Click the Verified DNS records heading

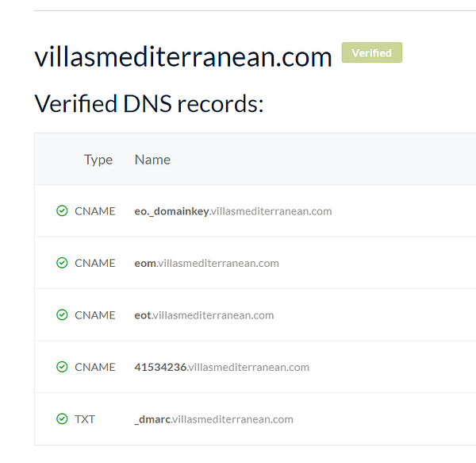149,103
